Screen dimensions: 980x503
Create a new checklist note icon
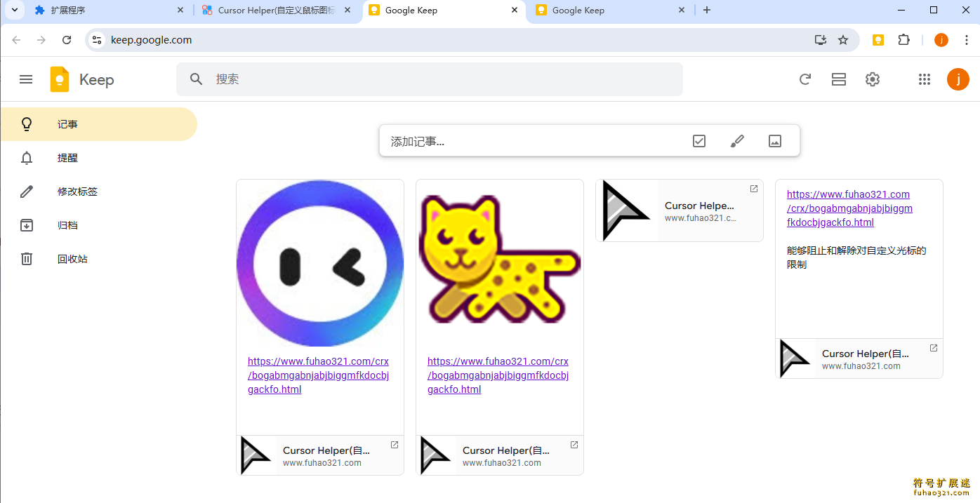(699, 141)
